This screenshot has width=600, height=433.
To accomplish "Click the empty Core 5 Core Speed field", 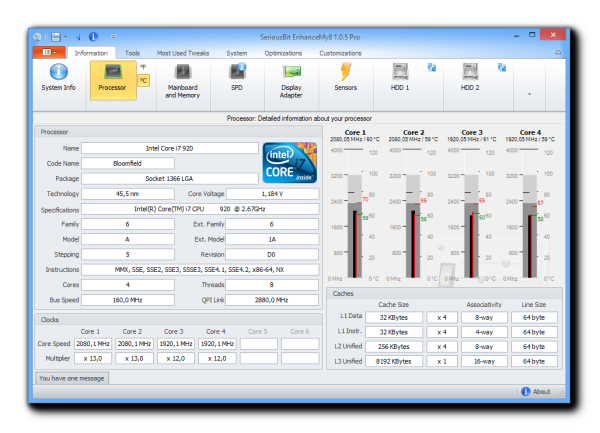I will tap(259, 343).
